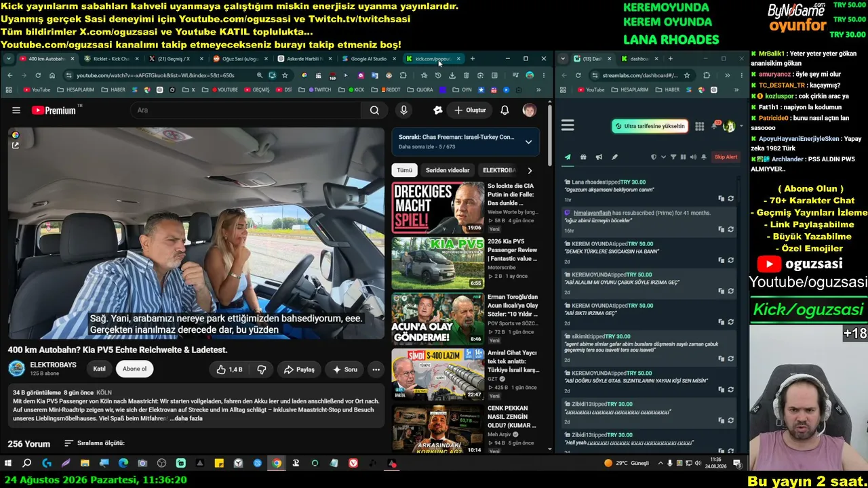The width and height of the screenshot is (868, 488).
Task: Open the ELEKTROBAYS channel avatar
Action: pos(16,369)
